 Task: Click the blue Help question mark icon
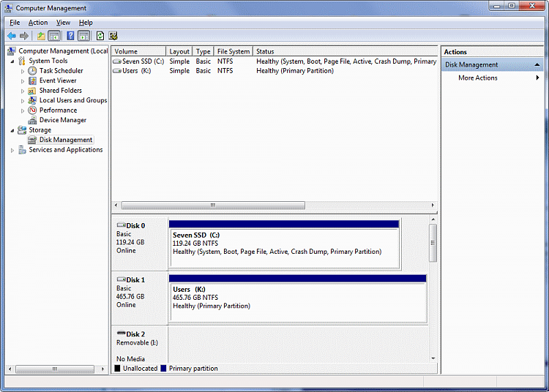pyautogui.click(x=70, y=36)
